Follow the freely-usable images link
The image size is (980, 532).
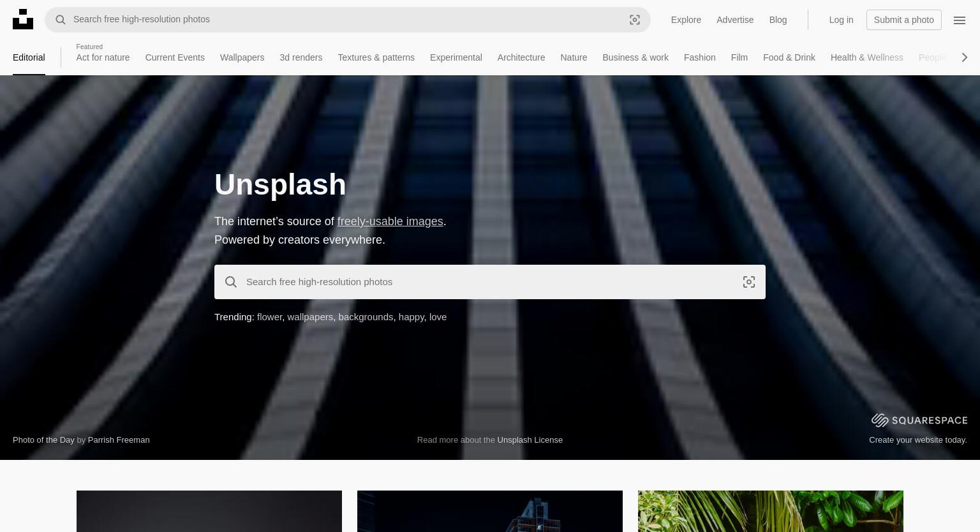pos(390,221)
